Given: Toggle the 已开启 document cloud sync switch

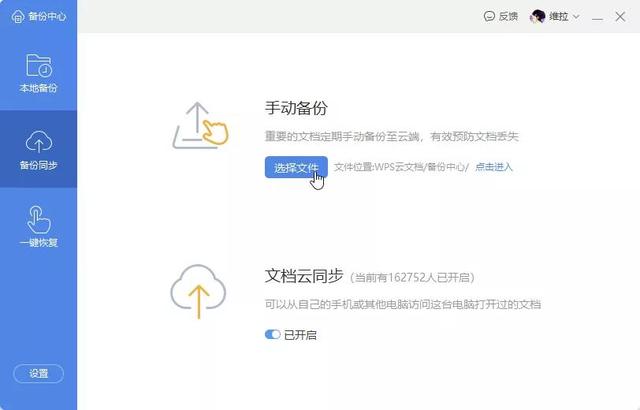Looking at the screenshot, I should click(x=272, y=335).
